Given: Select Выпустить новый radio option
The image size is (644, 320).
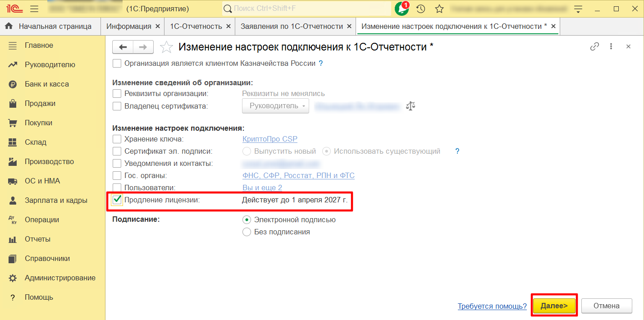Looking at the screenshot, I should [x=247, y=151].
